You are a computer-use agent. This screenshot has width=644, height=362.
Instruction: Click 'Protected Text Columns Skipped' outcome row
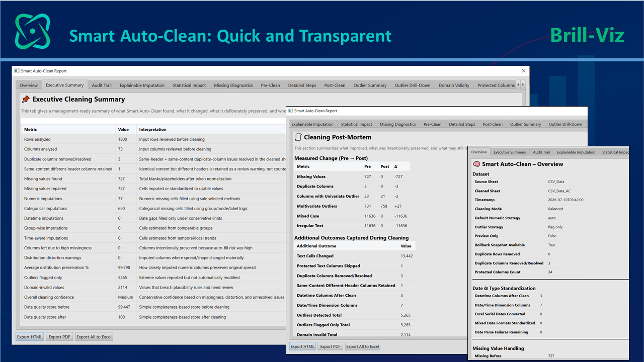tap(355, 265)
